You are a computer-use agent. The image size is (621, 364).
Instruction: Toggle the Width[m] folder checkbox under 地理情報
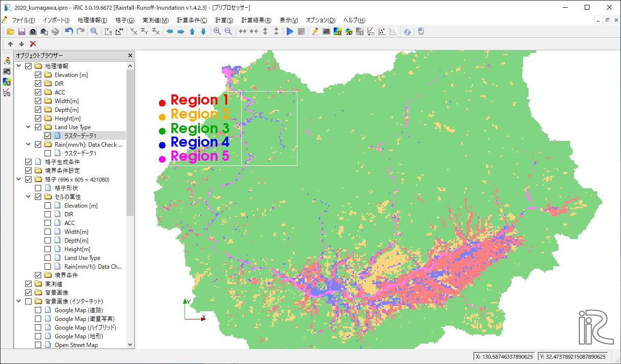pyautogui.click(x=38, y=101)
